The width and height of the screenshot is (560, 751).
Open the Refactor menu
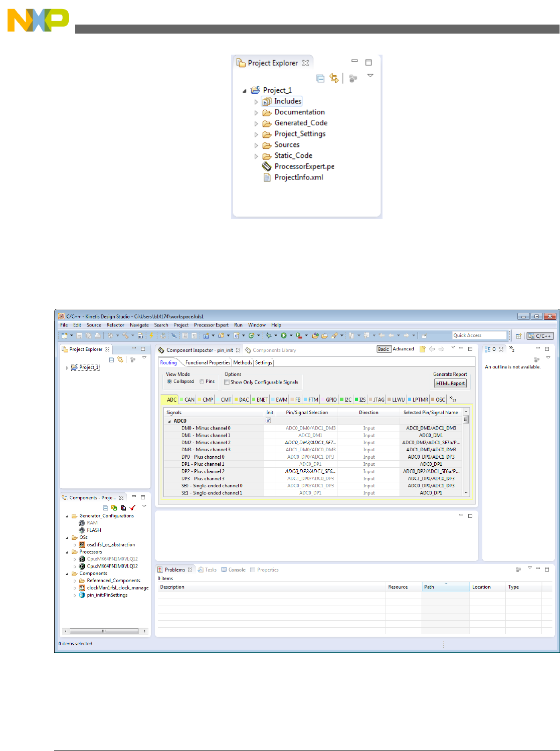[115, 325]
